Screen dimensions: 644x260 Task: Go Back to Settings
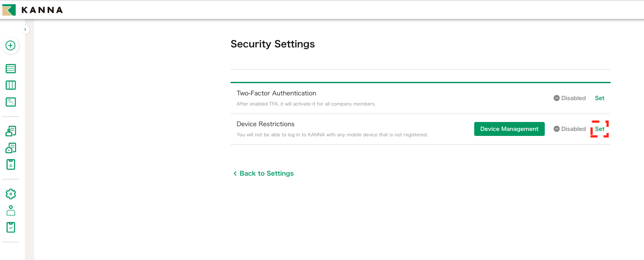pyautogui.click(x=264, y=173)
